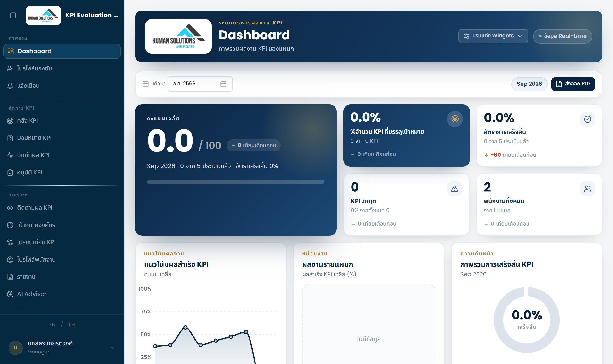
Task: Click the ภาพรวมการเสร็จสิ้น KPI title
Action: point(497,264)
